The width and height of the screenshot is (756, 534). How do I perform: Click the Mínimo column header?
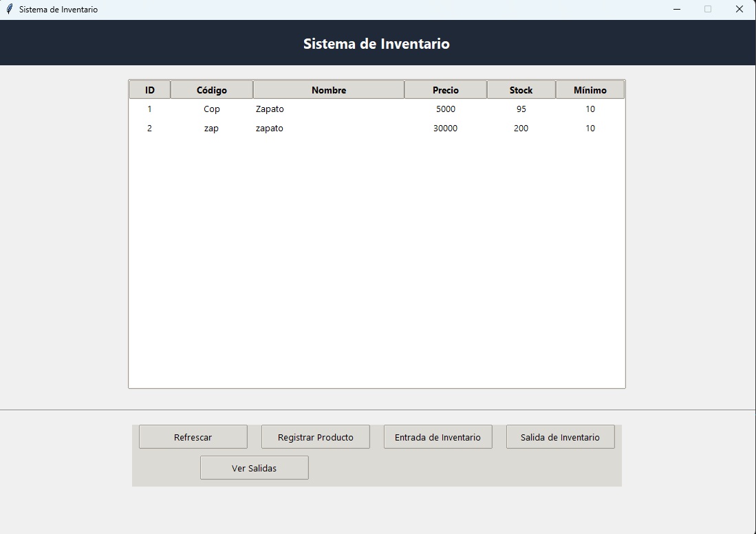click(590, 89)
